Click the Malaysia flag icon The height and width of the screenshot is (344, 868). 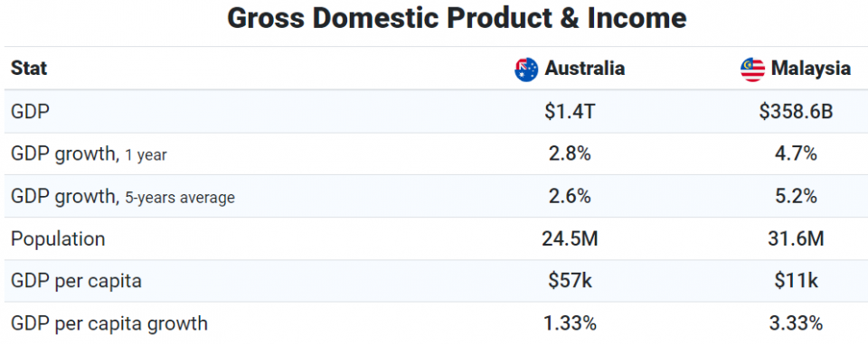(x=752, y=70)
